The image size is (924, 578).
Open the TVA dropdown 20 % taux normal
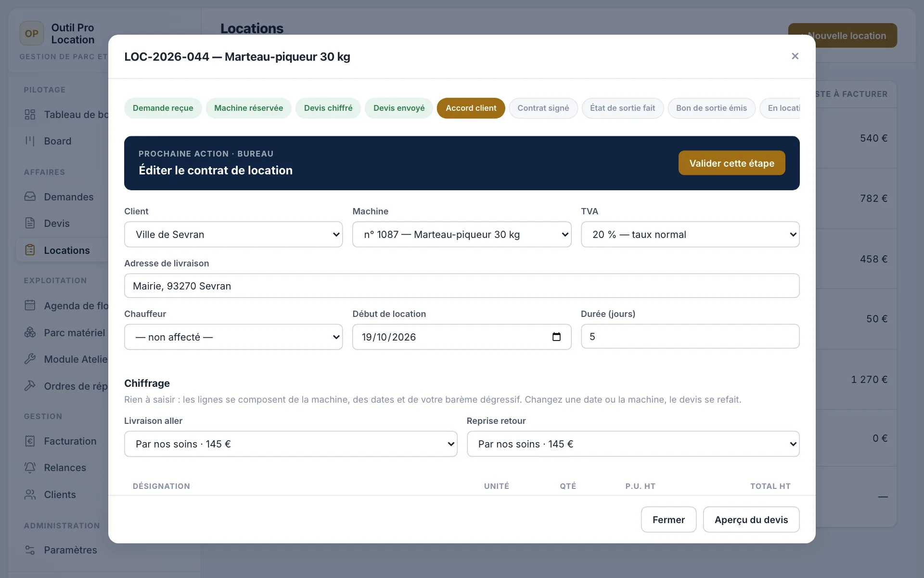[x=690, y=235]
